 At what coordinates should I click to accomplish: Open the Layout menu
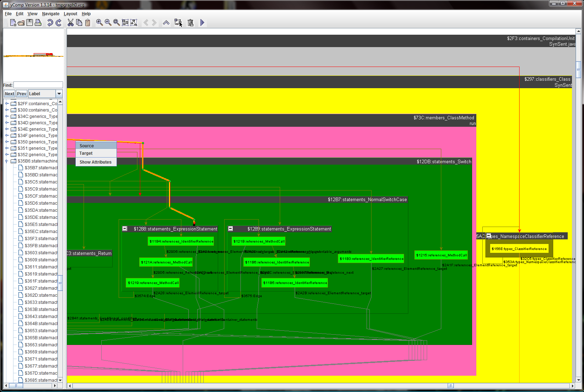point(70,14)
